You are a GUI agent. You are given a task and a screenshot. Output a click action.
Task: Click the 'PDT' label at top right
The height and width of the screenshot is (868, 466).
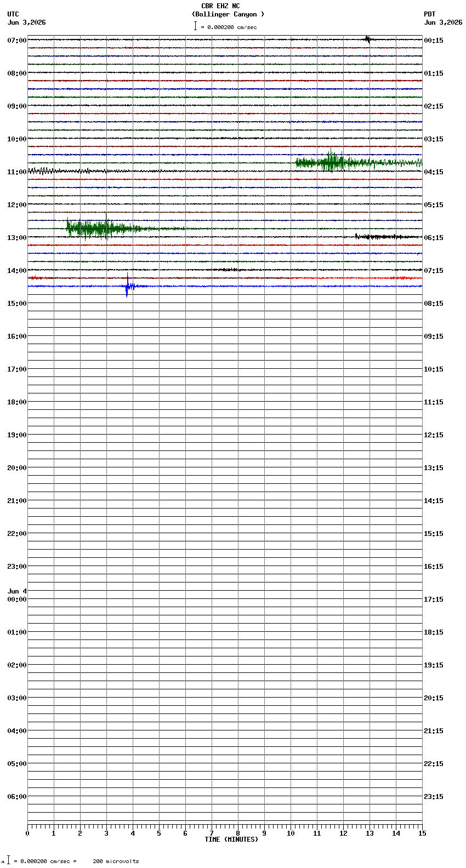[429, 14]
